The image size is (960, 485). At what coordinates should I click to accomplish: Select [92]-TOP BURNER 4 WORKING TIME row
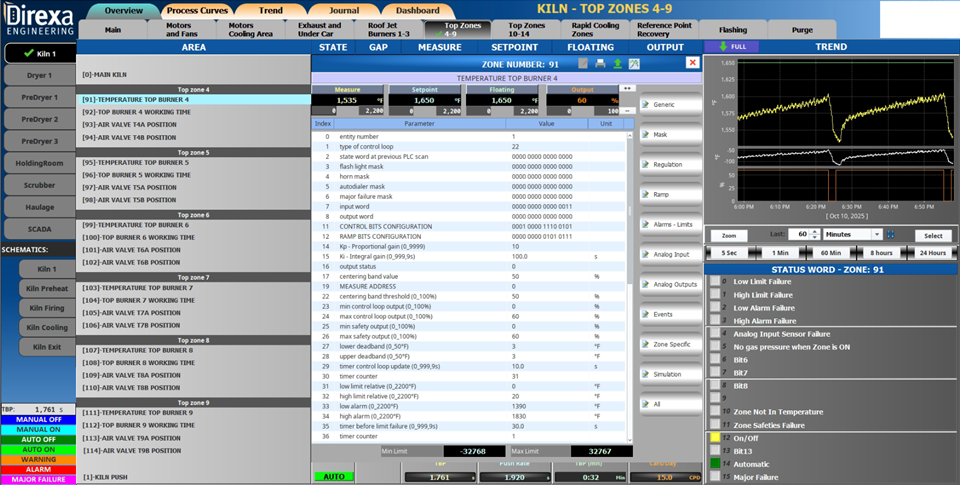[193, 112]
